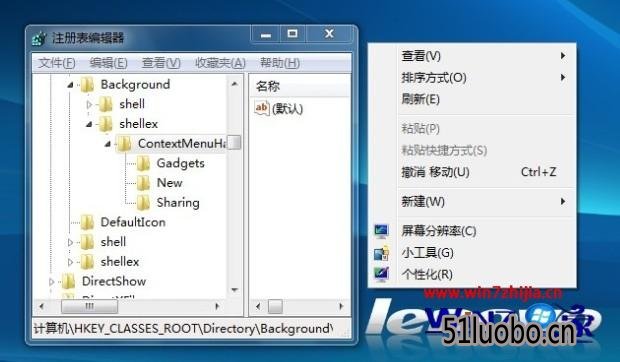Click the gadgets menu icon
The image size is (620, 362).
382,253
